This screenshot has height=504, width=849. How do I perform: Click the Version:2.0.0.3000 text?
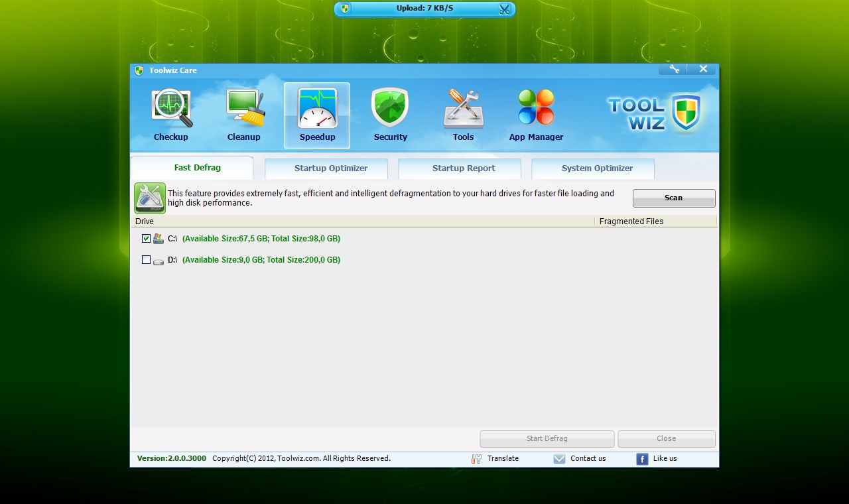(x=172, y=458)
